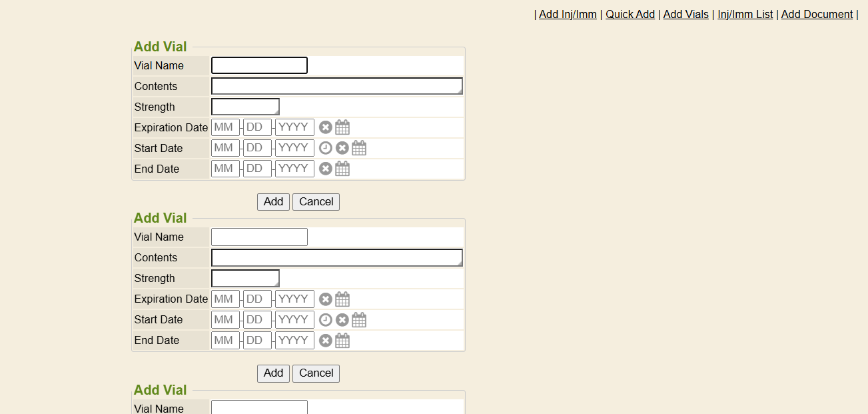Clear the first vial's End Date

(x=325, y=169)
